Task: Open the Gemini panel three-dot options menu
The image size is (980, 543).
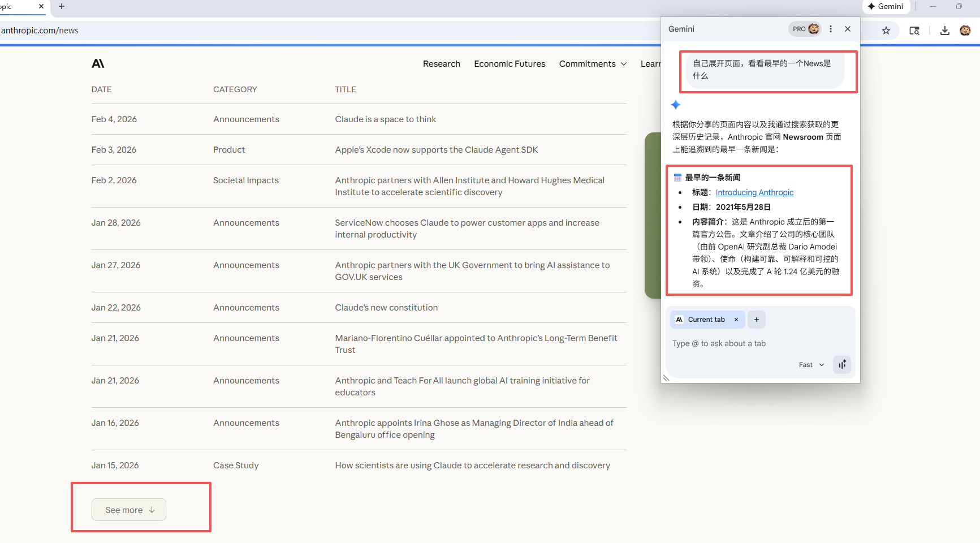Action: pyautogui.click(x=831, y=29)
